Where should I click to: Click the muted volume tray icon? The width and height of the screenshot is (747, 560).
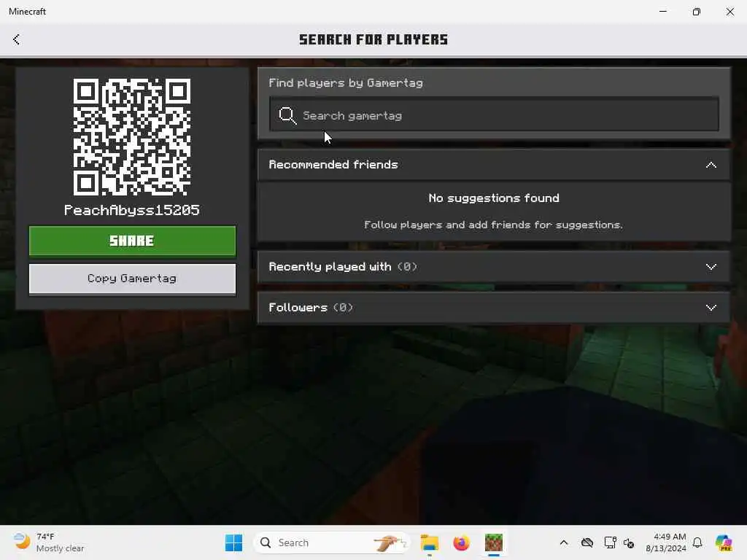(x=629, y=542)
